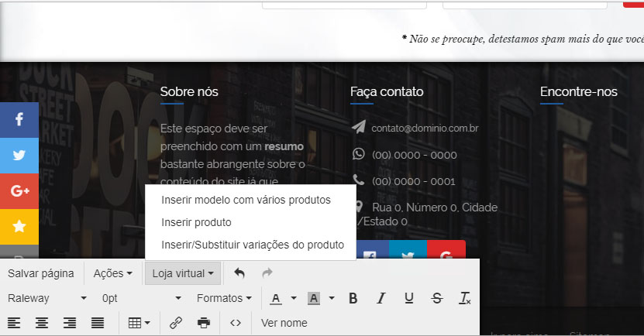This screenshot has height=336, width=644.
Task: Click the print icon
Action: [204, 323]
